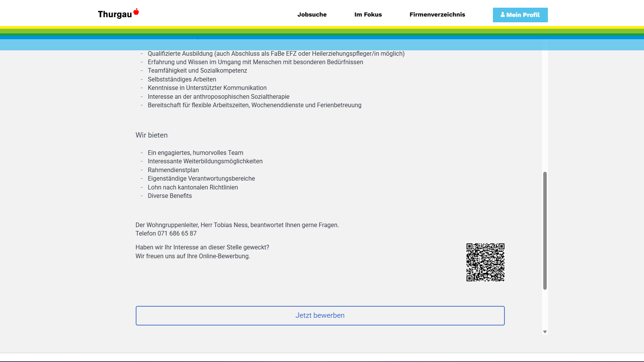Click the red apple icon in logo
This screenshot has width=644, height=362.
tap(136, 12)
